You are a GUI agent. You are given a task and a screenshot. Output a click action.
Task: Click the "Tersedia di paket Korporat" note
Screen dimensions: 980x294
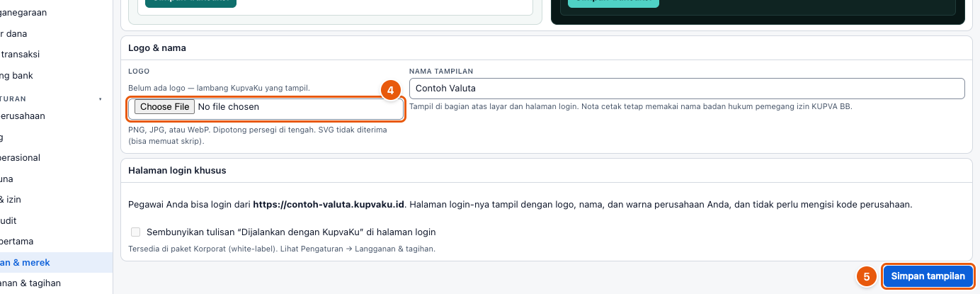[x=281, y=249]
